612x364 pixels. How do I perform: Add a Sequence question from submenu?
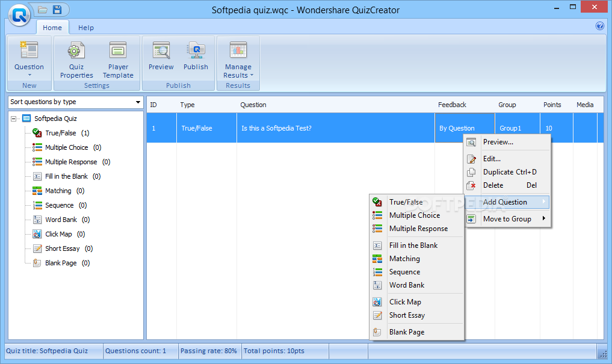[x=417, y=272]
